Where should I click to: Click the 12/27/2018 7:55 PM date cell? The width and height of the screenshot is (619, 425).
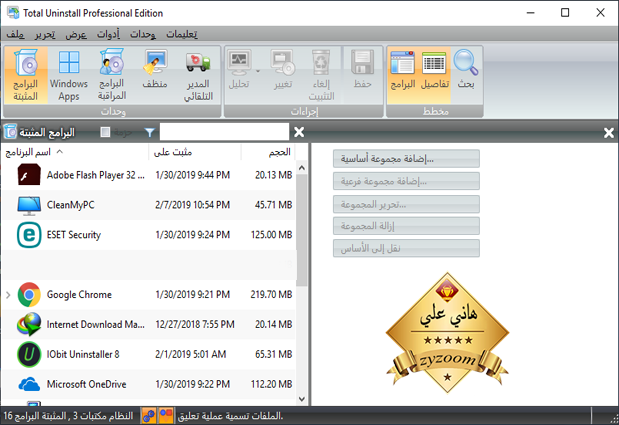[x=195, y=324]
